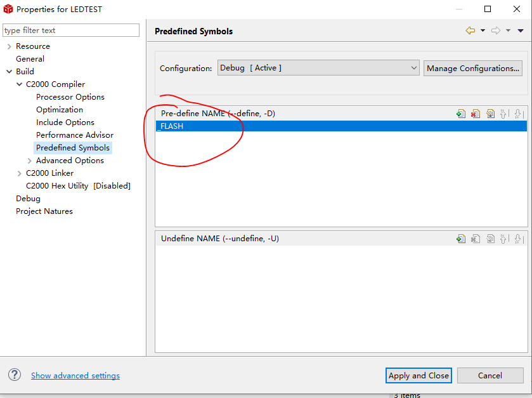The image size is (532, 398).
Task: Click Delete icon for Pre-define NAME list
Action: [476, 114]
